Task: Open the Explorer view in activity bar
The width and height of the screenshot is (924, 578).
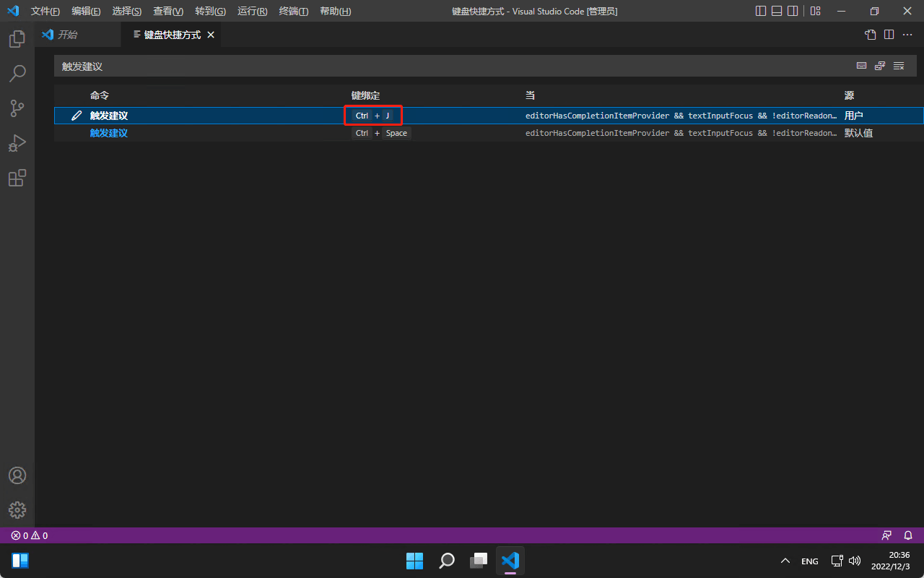Action: pyautogui.click(x=17, y=39)
